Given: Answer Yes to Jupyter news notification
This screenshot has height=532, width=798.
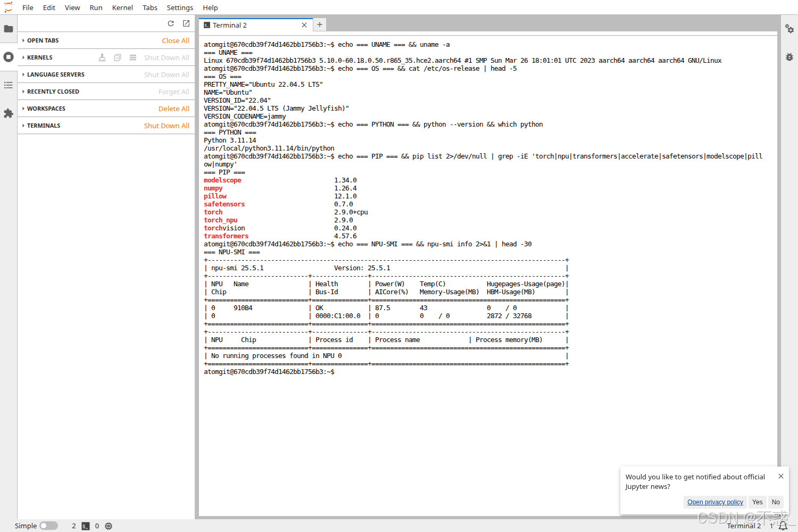Looking at the screenshot, I should (x=758, y=502).
